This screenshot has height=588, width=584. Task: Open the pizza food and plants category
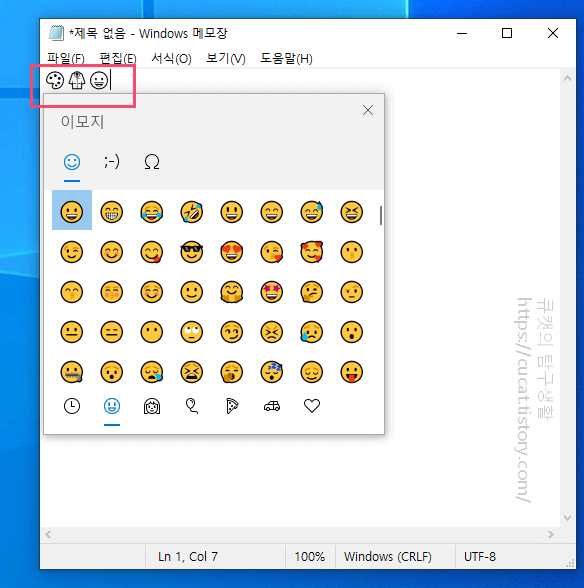pyautogui.click(x=232, y=406)
